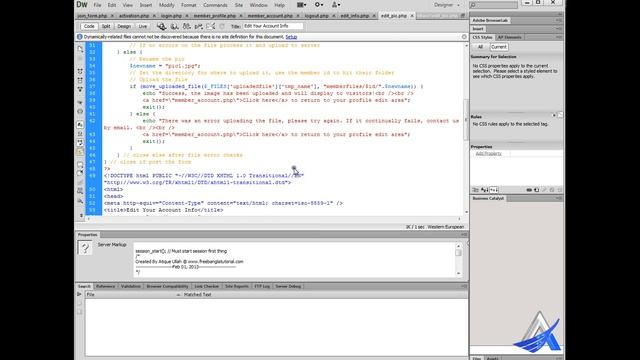Screen dimensions: 640x360
Task: Open the Open Documents list in coding toolbar
Action: [80, 49]
